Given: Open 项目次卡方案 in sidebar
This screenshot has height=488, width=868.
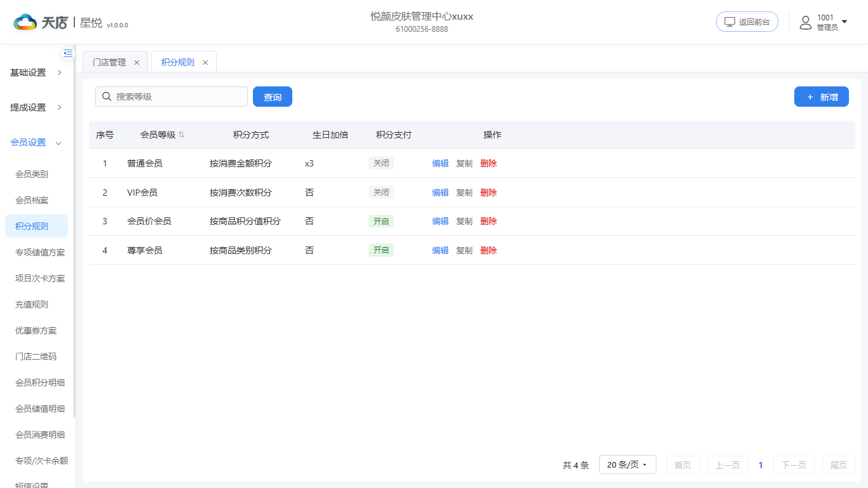Looking at the screenshot, I should pos(40,278).
